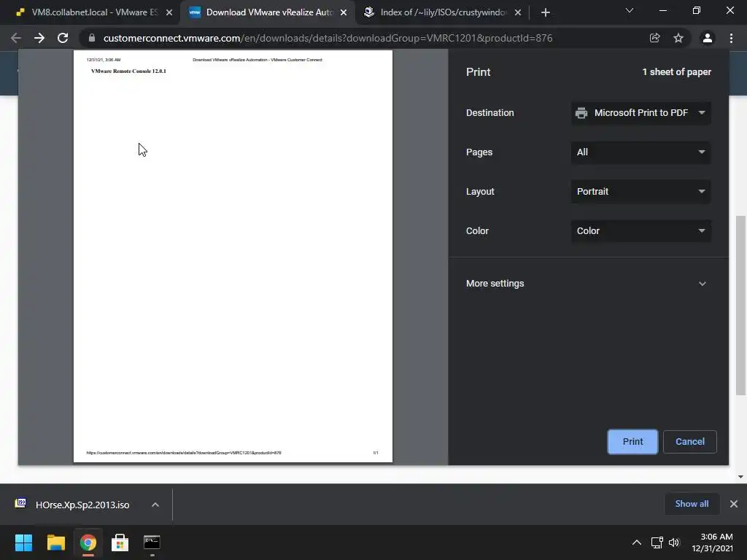The height and width of the screenshot is (560, 747).
Task: Click the page vertical scrollbar
Action: tap(740, 305)
